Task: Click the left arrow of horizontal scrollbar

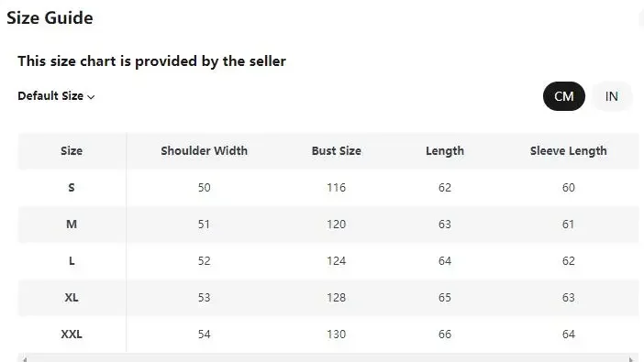Action: point(25,359)
